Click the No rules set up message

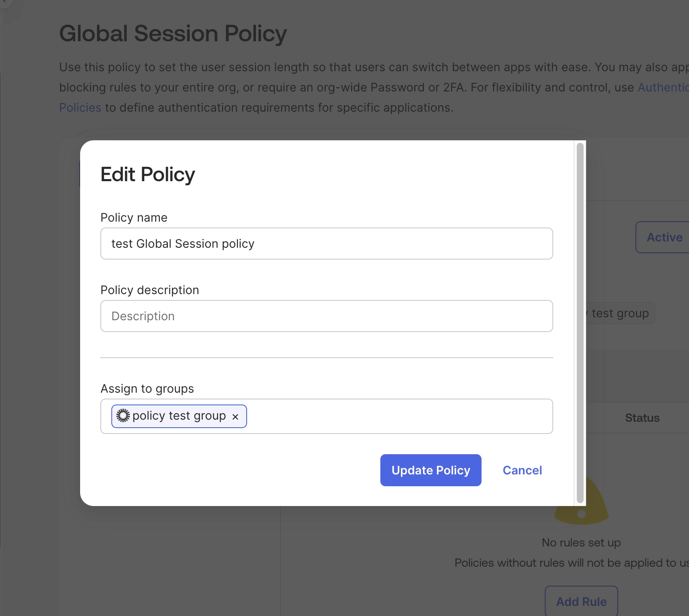581,543
